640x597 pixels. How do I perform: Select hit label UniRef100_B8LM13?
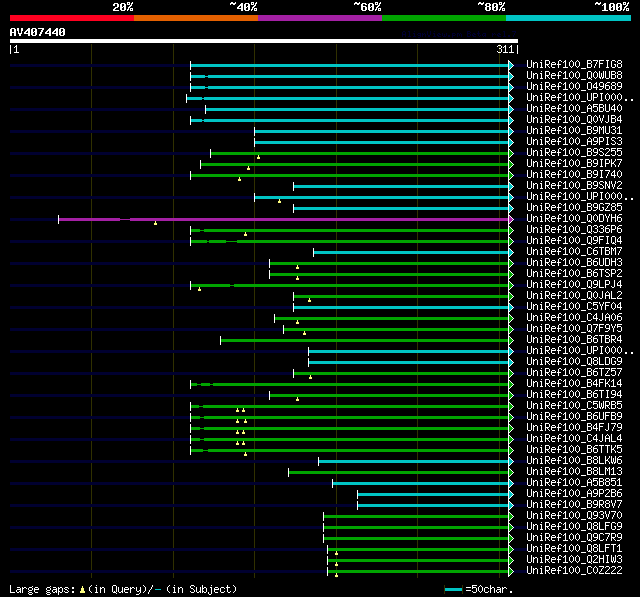(574, 472)
